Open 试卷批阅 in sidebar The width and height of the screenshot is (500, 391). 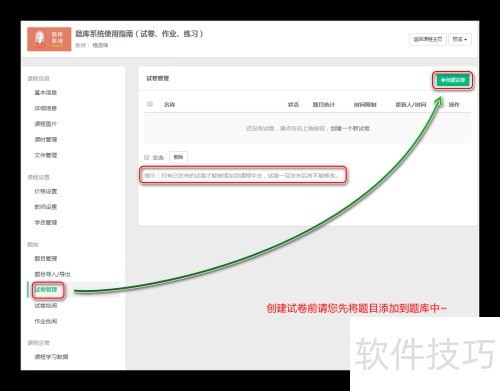46,306
